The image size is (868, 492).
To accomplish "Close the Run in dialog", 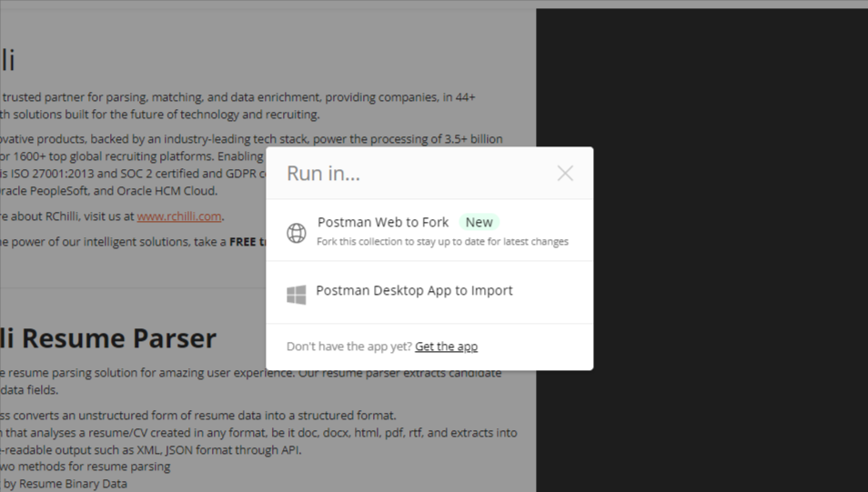I will (x=565, y=173).
